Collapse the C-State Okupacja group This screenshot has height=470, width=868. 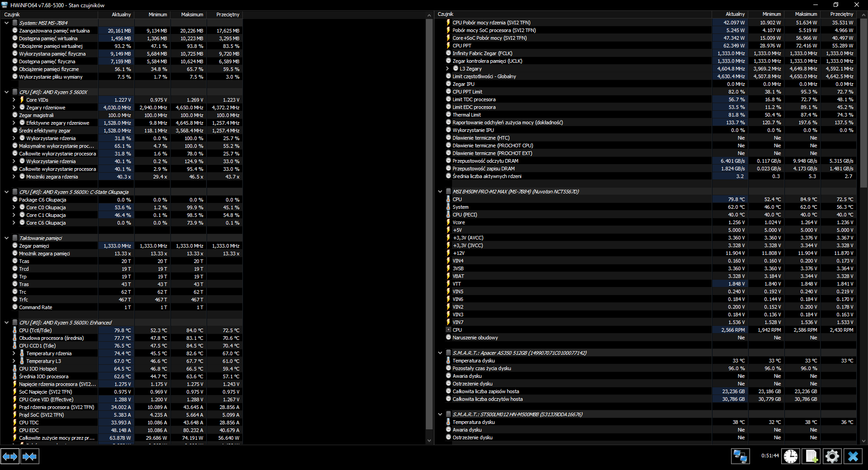coord(6,192)
